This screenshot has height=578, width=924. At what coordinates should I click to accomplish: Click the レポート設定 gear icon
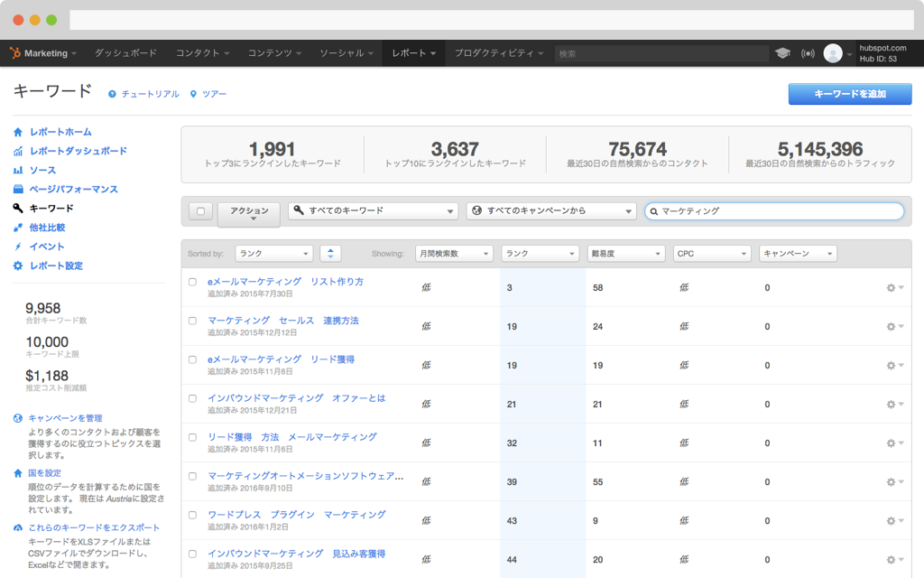[18, 266]
